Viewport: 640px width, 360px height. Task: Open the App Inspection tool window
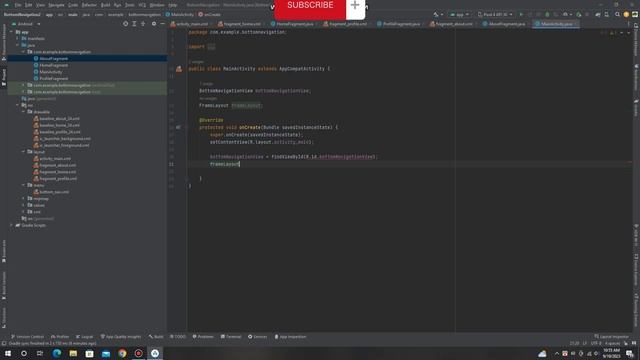point(290,337)
